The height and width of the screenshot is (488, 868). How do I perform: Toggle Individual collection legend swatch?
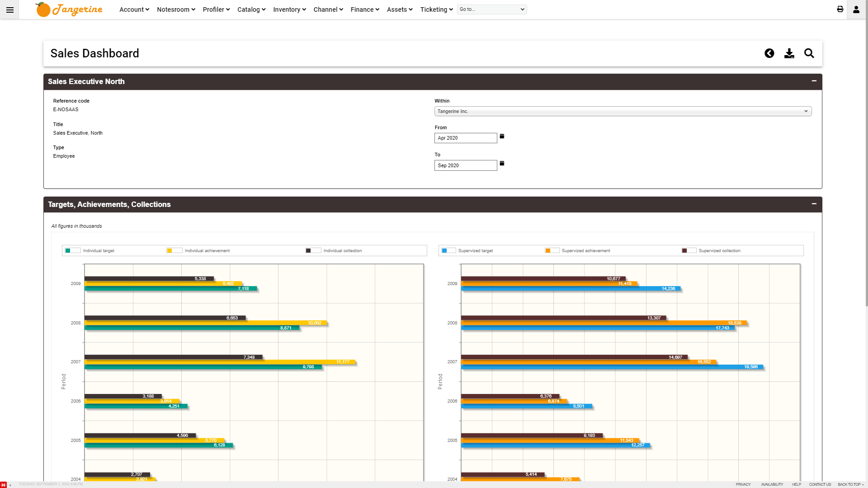313,251
